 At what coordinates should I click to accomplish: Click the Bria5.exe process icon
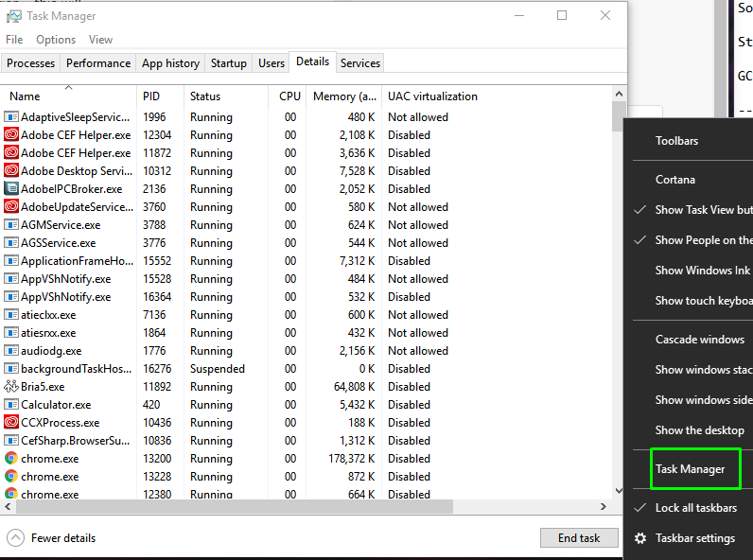click(11, 387)
